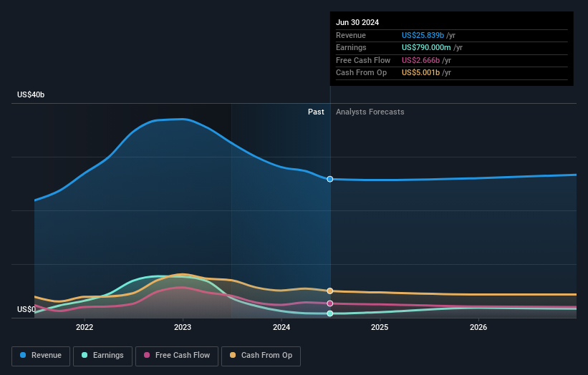
Task: Click the US$40b axis label
Action: pos(31,94)
